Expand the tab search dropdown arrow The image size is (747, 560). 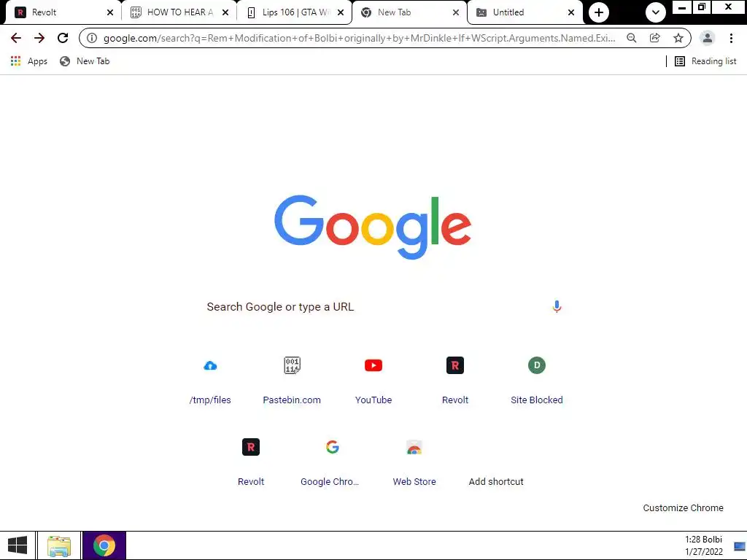point(656,12)
